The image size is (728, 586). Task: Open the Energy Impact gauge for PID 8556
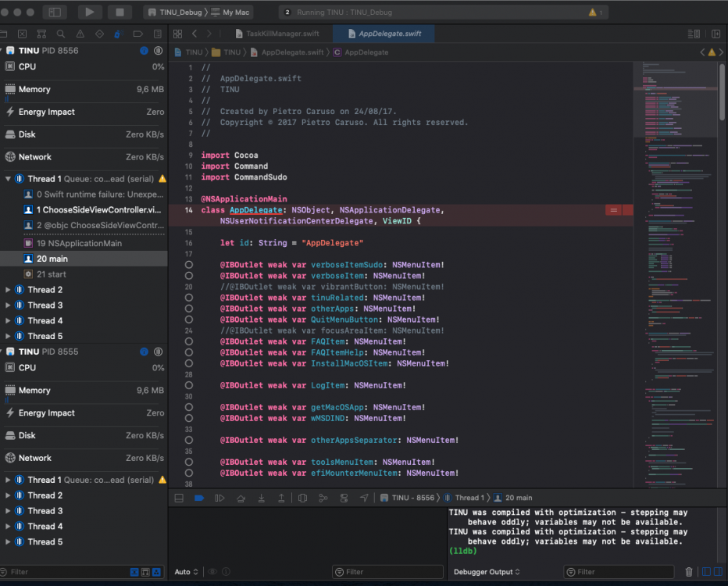(84, 112)
